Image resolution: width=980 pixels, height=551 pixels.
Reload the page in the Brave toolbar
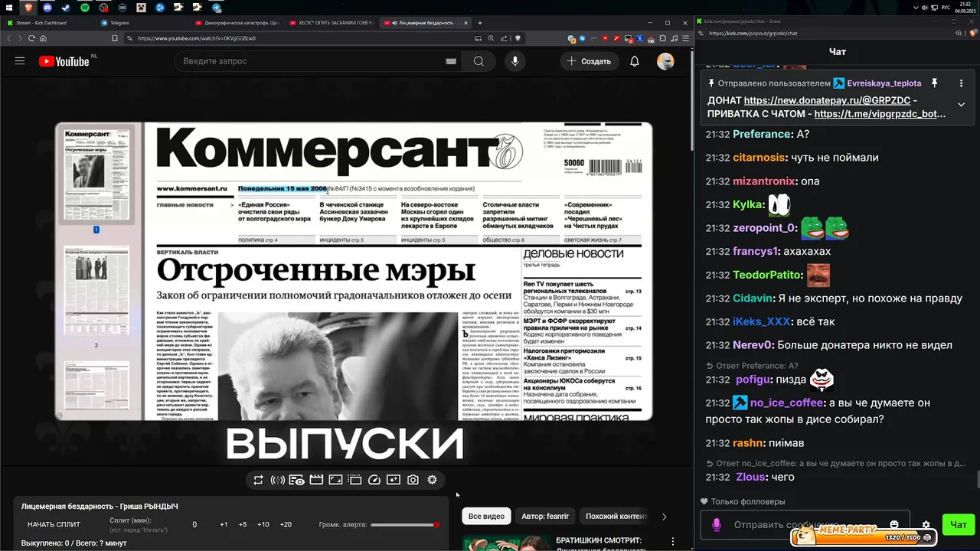(x=31, y=38)
